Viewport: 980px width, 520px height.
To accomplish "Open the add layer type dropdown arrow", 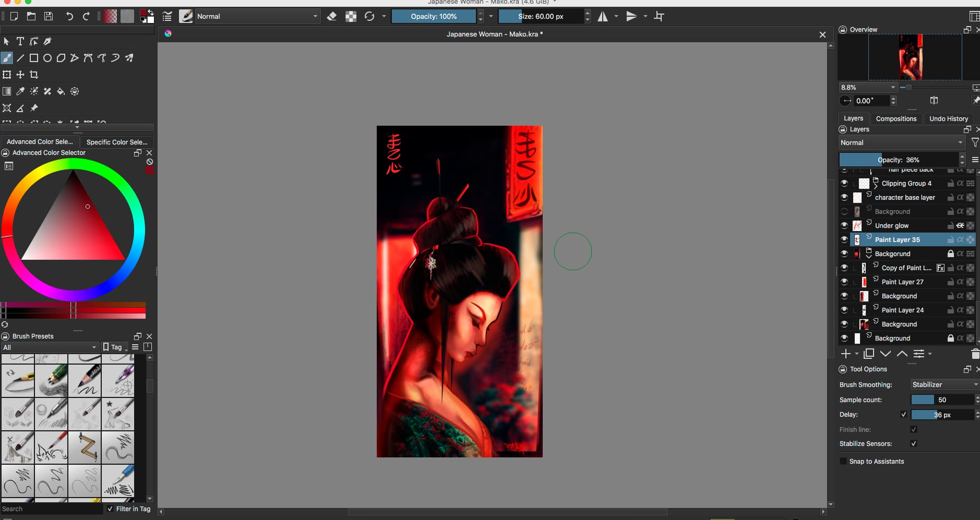I will 856,354.
